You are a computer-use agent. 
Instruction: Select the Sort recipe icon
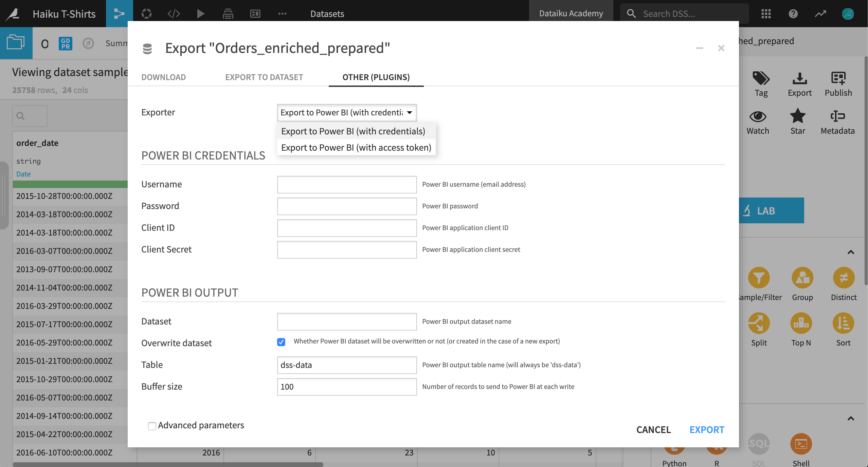[843, 323]
